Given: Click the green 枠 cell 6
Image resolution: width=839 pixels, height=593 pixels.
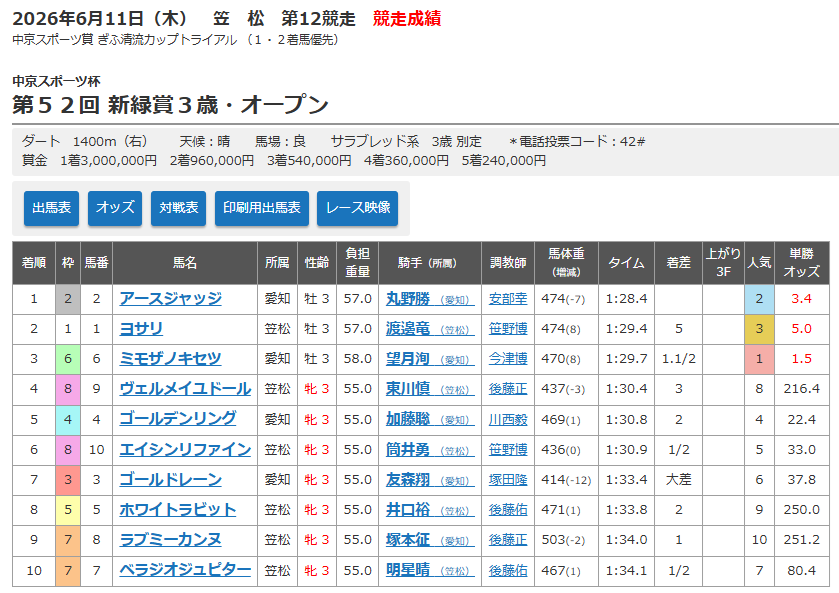Looking at the screenshot, I should coord(68,359).
